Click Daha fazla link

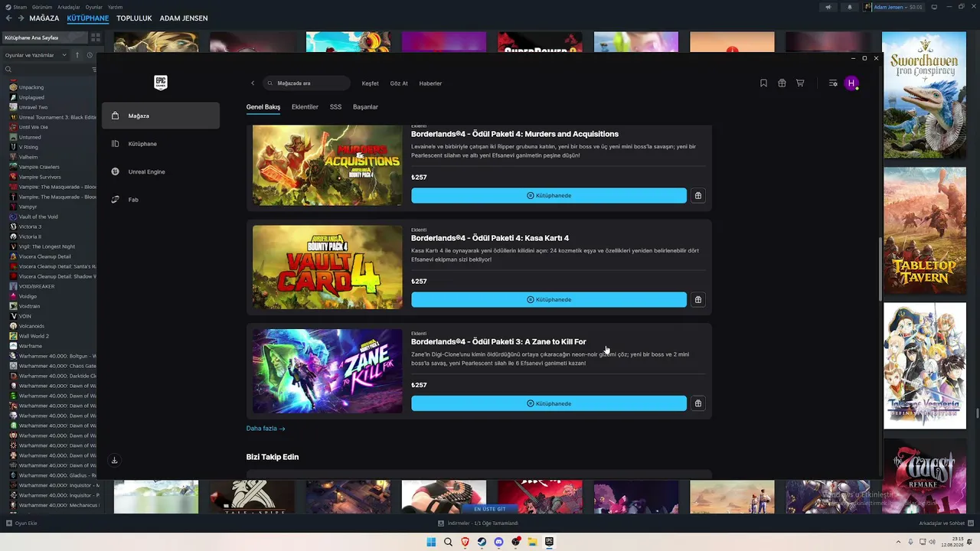pyautogui.click(x=266, y=429)
